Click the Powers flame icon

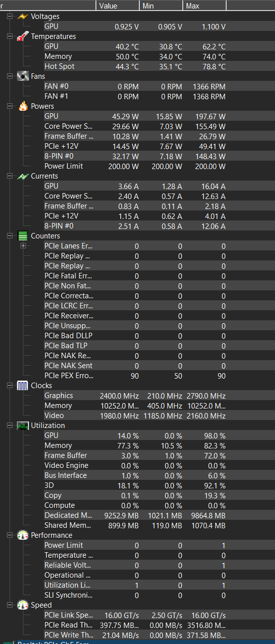pos(23,106)
